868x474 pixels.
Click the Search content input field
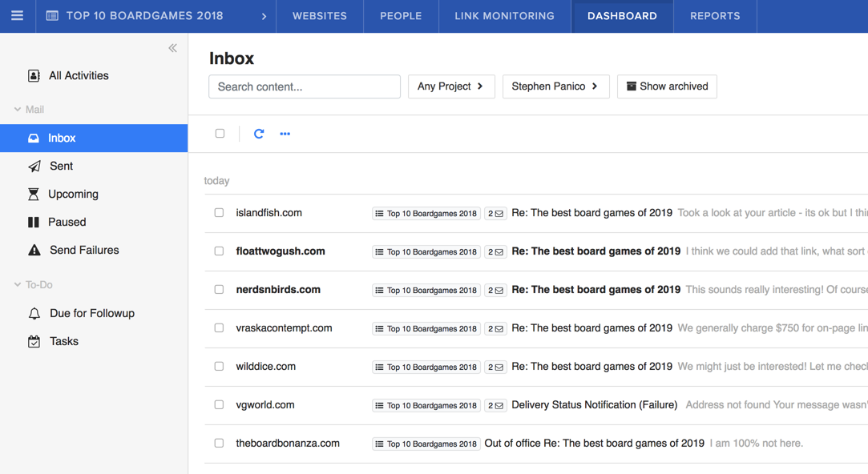(304, 86)
